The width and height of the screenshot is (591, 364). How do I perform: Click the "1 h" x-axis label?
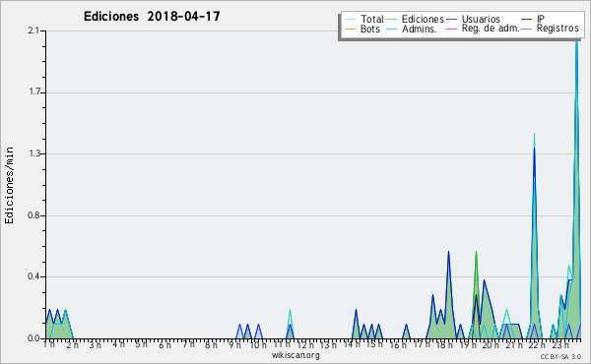49,344
